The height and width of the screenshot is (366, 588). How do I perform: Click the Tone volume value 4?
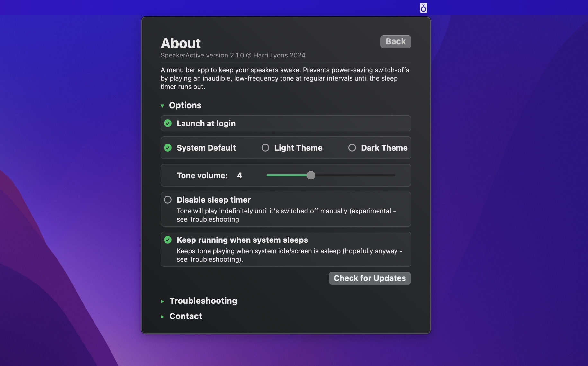pyautogui.click(x=240, y=176)
